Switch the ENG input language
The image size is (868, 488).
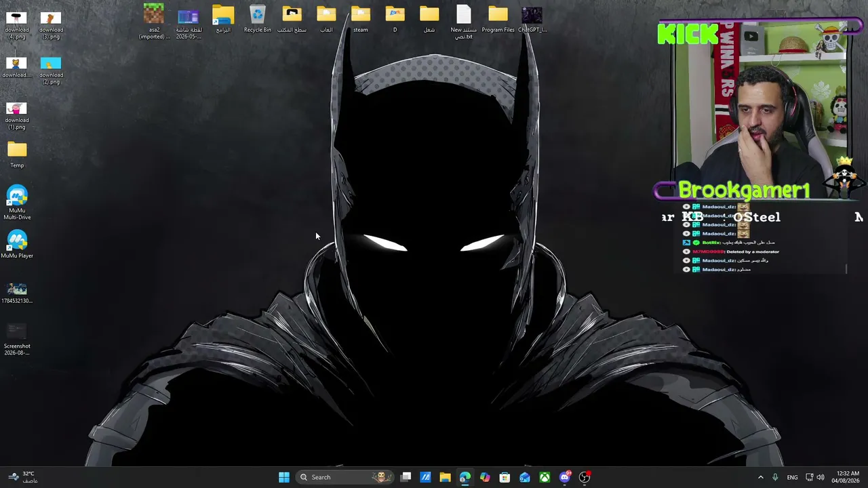tap(792, 477)
